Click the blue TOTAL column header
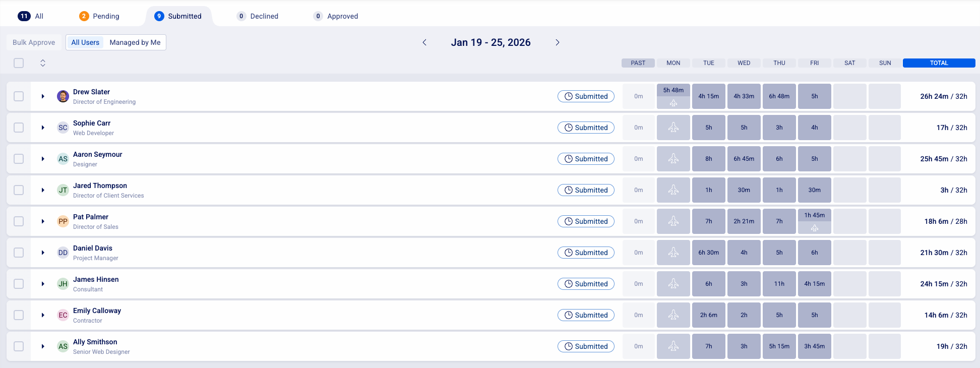The image size is (980, 368). pyautogui.click(x=939, y=63)
